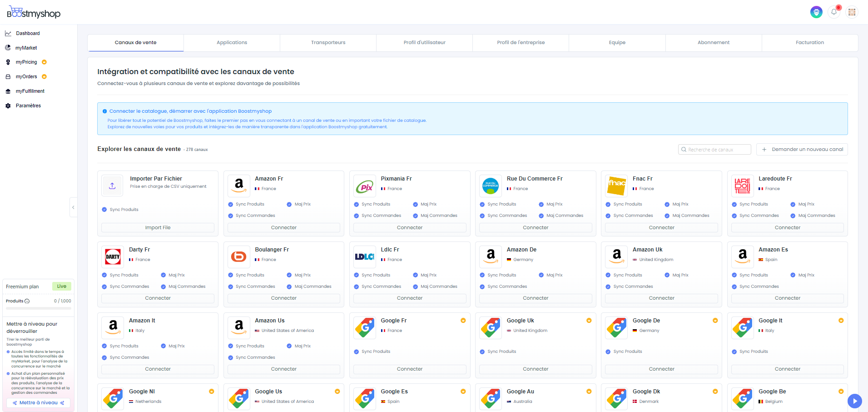Viewport: 868px width, 412px height.
Task: Click the premium badge on Google Uk card
Action: tap(589, 321)
